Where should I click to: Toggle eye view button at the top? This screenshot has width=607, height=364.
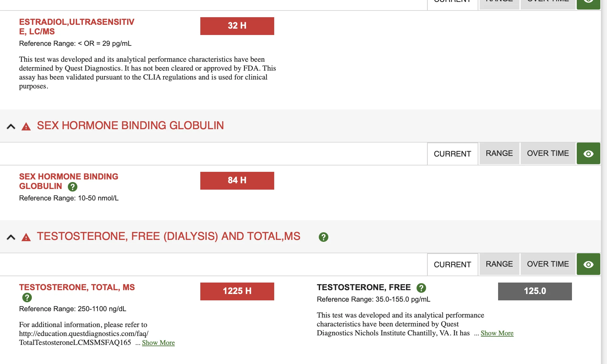click(588, 3)
